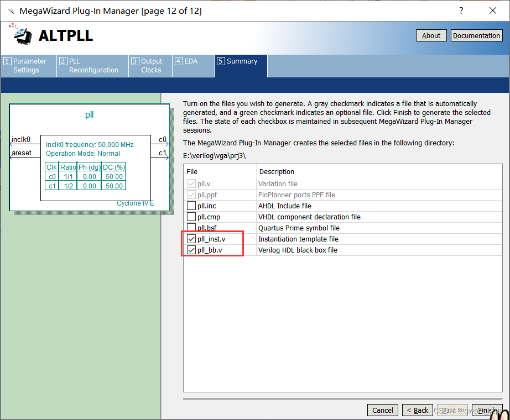Click 'Operation Mode: Normal' text

pyautogui.click(x=83, y=154)
